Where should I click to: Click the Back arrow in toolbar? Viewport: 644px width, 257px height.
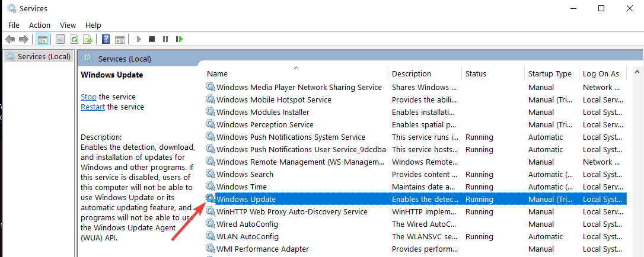click(x=10, y=39)
